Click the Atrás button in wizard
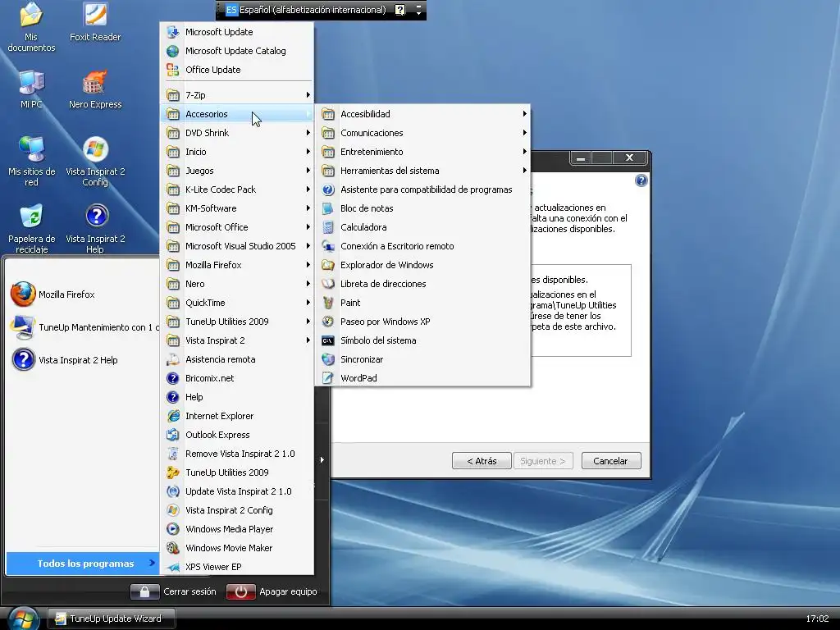The height and width of the screenshot is (630, 840). click(482, 461)
